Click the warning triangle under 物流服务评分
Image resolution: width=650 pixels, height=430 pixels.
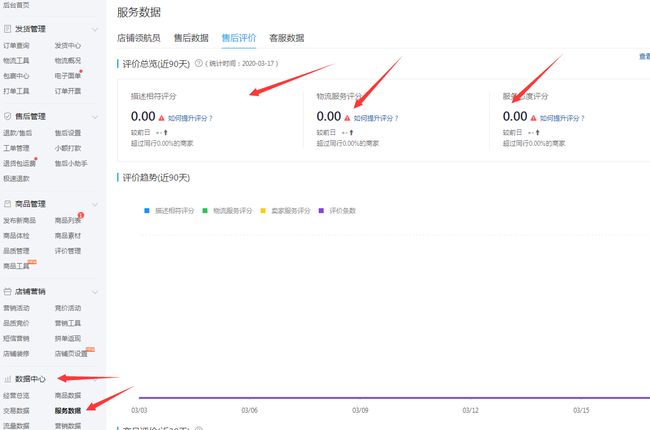(x=347, y=118)
